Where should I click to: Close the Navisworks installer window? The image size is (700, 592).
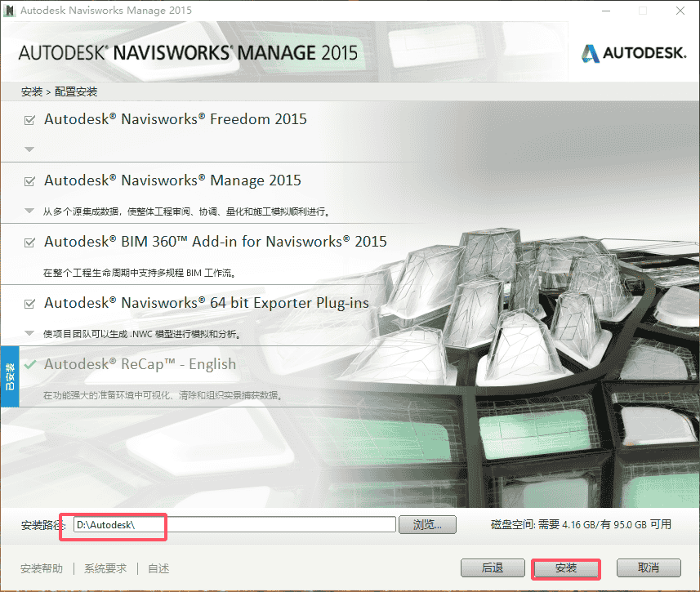[680, 11]
